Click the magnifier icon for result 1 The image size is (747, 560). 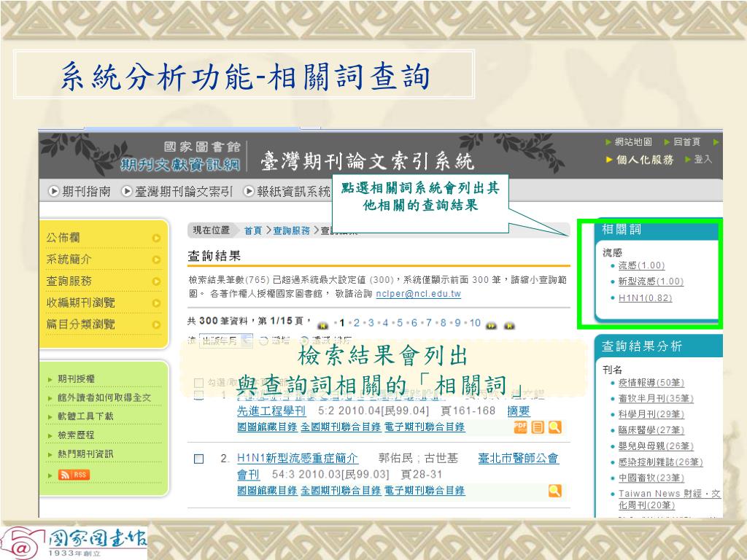tap(554, 427)
